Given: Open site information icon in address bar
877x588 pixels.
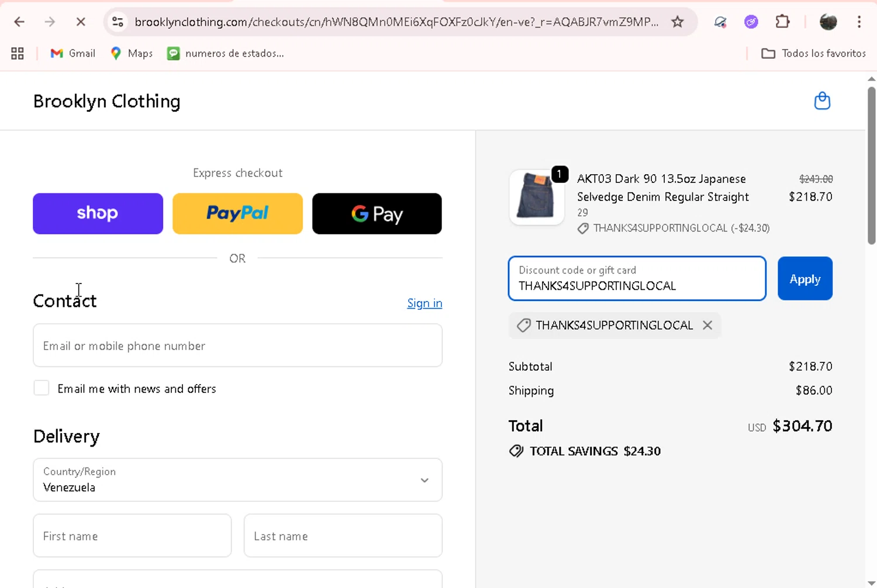Looking at the screenshot, I should pyautogui.click(x=118, y=22).
